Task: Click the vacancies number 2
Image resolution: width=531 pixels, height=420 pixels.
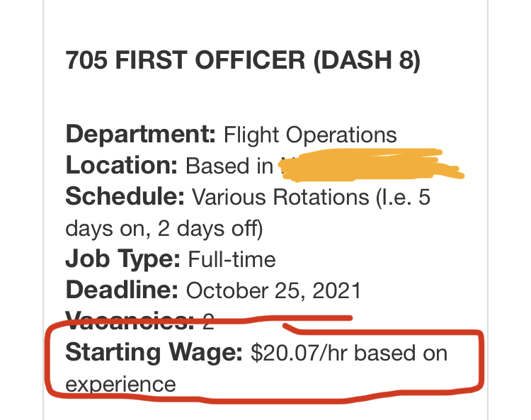Action: [x=208, y=322]
